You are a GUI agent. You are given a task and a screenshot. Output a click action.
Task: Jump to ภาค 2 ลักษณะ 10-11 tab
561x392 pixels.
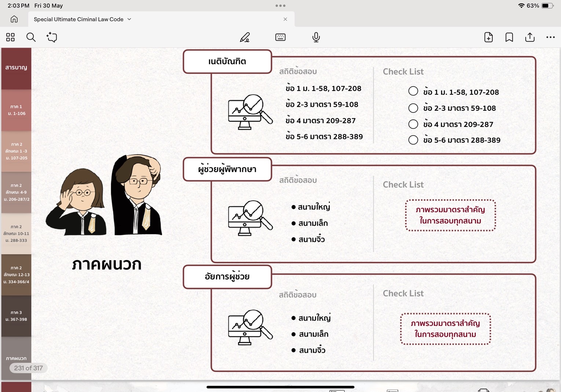pos(16,234)
